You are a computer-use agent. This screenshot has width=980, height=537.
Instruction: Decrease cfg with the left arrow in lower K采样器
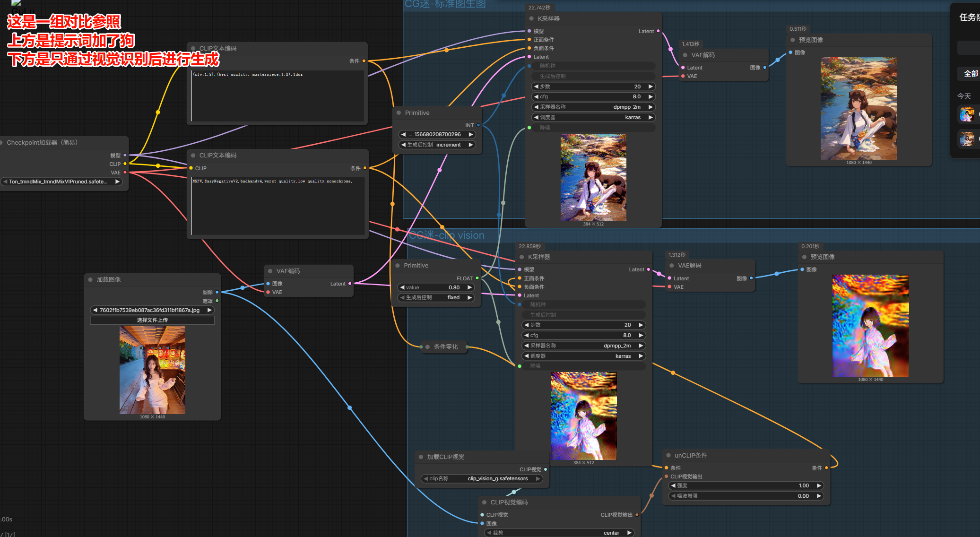[526, 335]
